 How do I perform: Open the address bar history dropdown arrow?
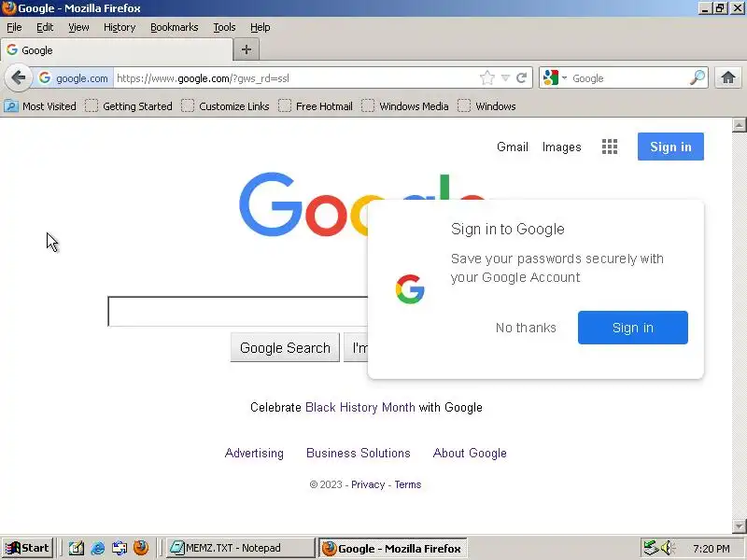pyautogui.click(x=505, y=77)
